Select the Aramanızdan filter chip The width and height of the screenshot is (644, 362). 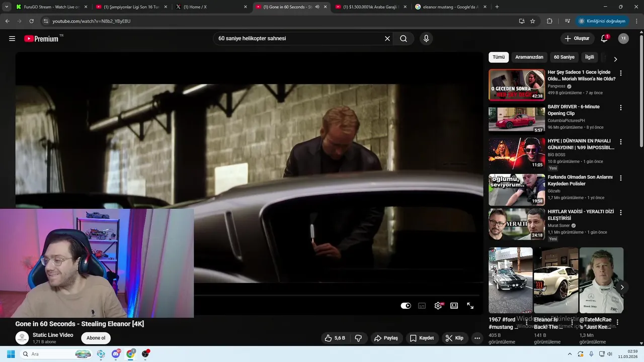[529, 57]
